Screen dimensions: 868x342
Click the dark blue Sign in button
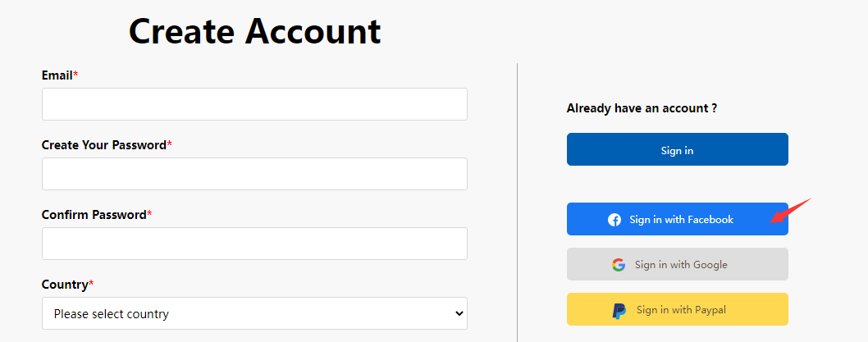coord(677,149)
